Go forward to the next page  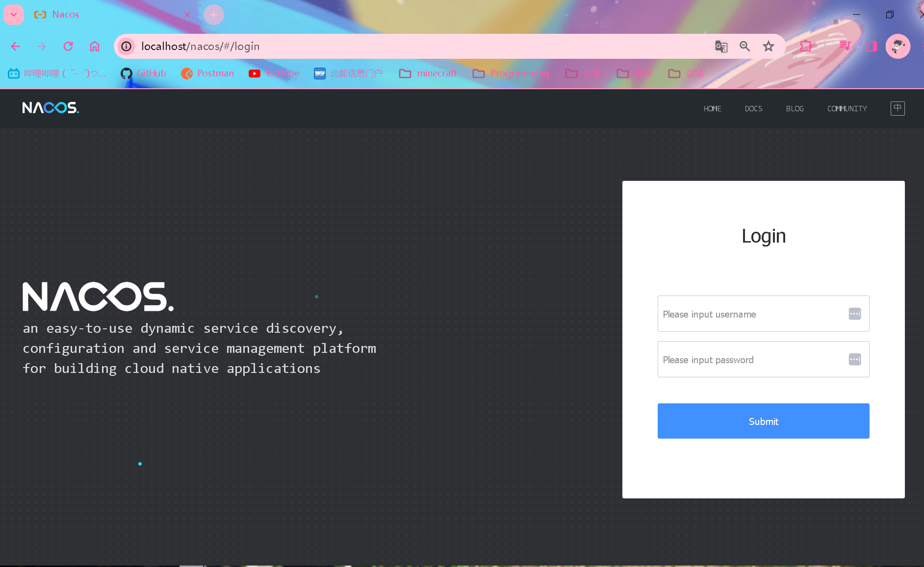(x=42, y=46)
